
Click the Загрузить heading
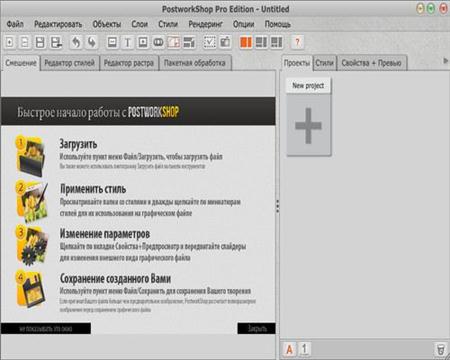[x=78, y=144]
